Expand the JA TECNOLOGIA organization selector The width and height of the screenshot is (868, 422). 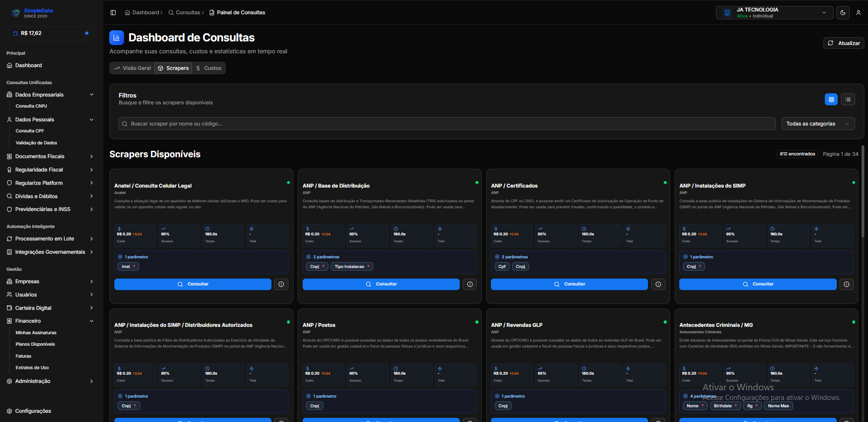pos(774,12)
